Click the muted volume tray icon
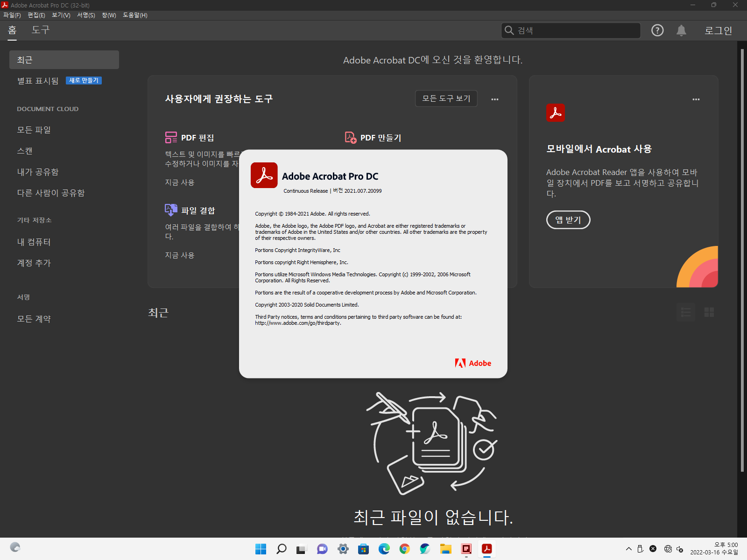 pos(680,549)
